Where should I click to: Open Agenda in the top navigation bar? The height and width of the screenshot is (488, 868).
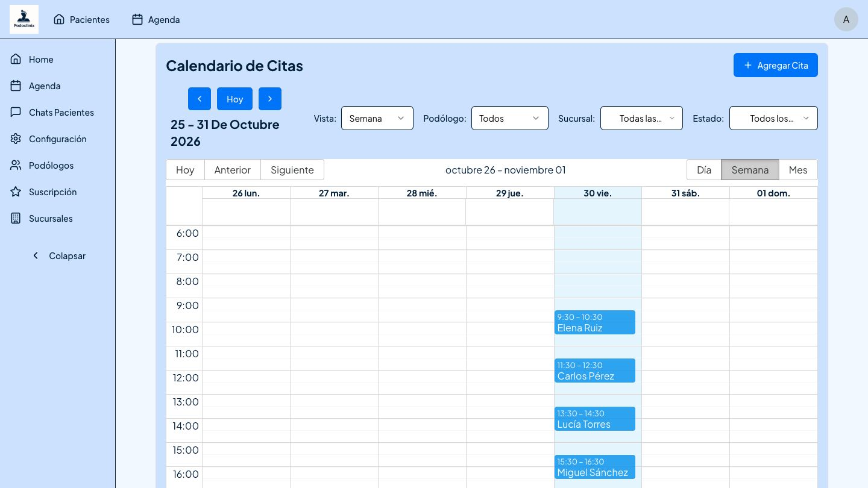tap(156, 19)
